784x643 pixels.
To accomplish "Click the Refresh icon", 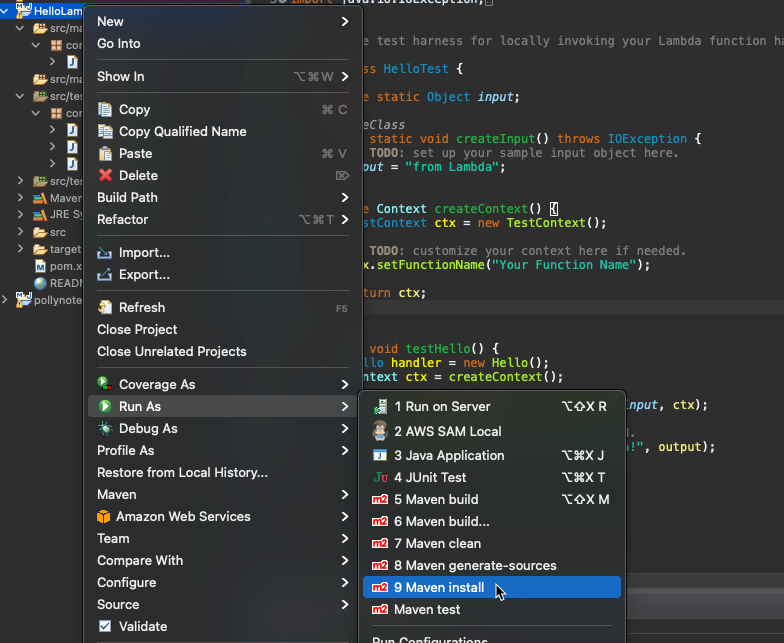I will pos(105,307).
